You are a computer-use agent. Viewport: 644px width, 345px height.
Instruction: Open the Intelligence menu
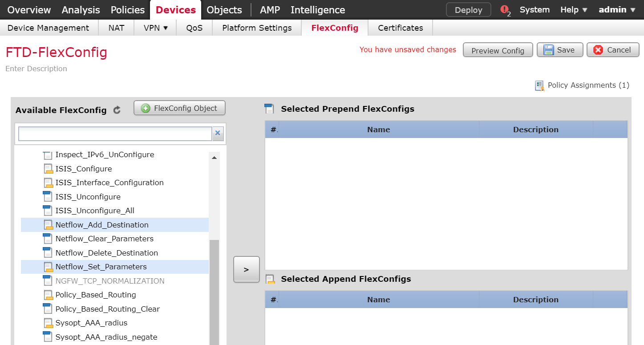(318, 10)
